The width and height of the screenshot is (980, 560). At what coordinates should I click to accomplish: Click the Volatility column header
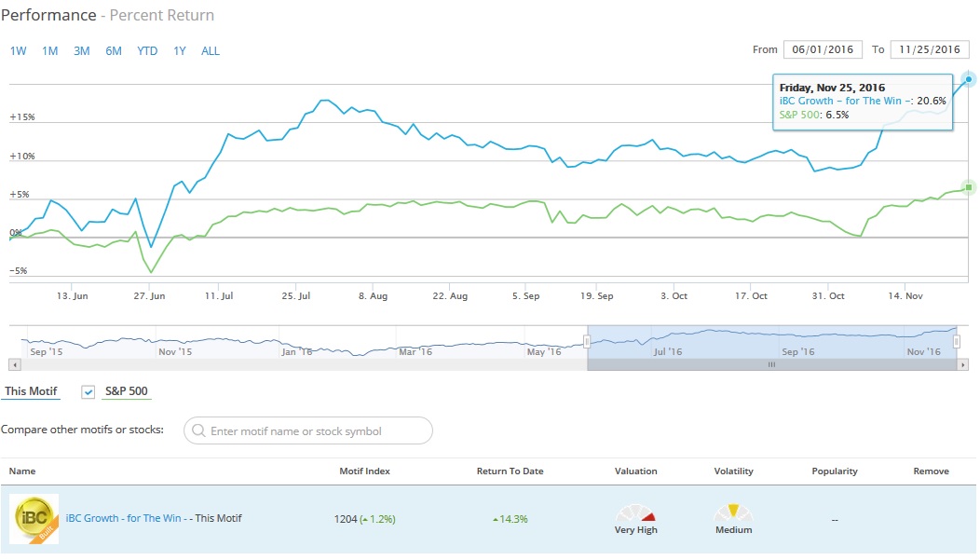point(734,471)
